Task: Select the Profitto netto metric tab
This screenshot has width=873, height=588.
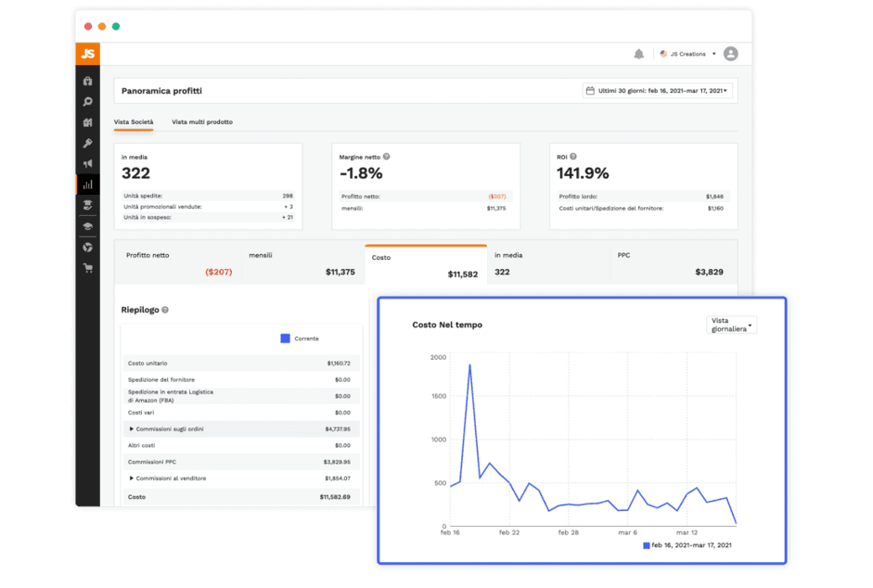Action: pyautogui.click(x=178, y=263)
